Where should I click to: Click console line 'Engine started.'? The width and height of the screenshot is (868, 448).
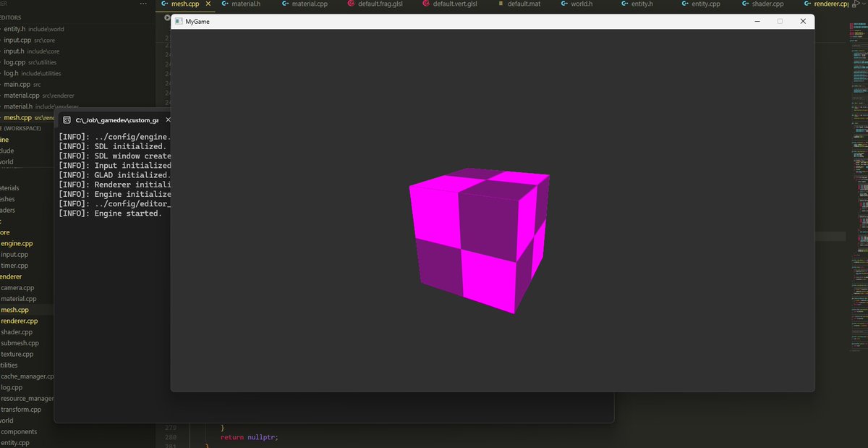coord(110,214)
